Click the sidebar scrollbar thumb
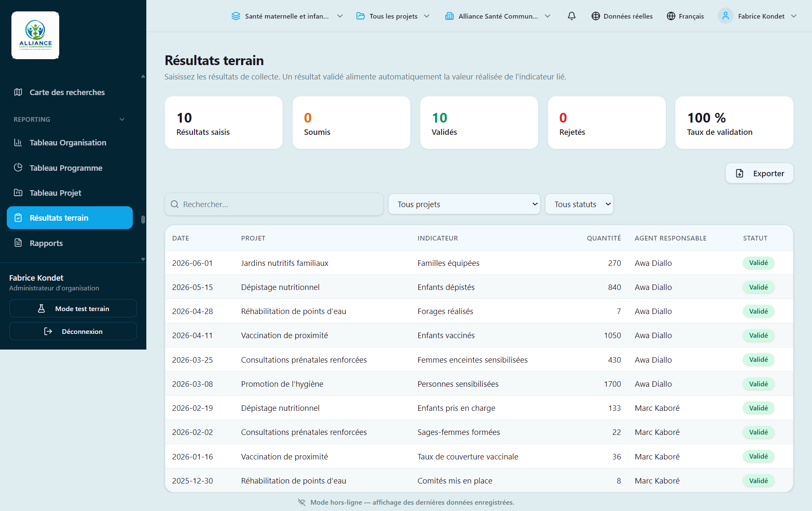 (143, 219)
